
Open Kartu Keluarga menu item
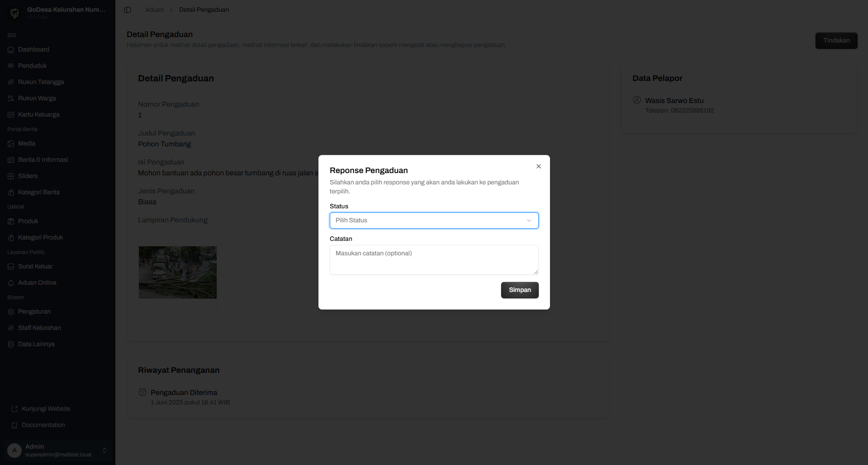(38, 115)
